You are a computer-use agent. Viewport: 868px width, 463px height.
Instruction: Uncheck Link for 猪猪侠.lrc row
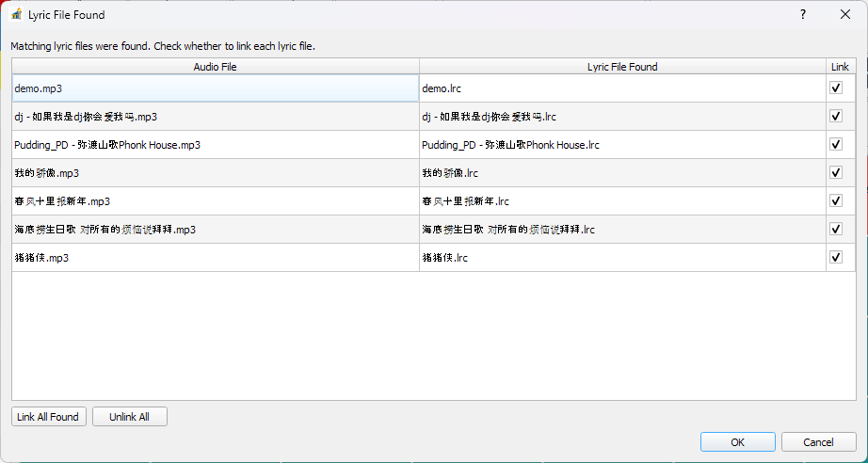click(x=835, y=257)
